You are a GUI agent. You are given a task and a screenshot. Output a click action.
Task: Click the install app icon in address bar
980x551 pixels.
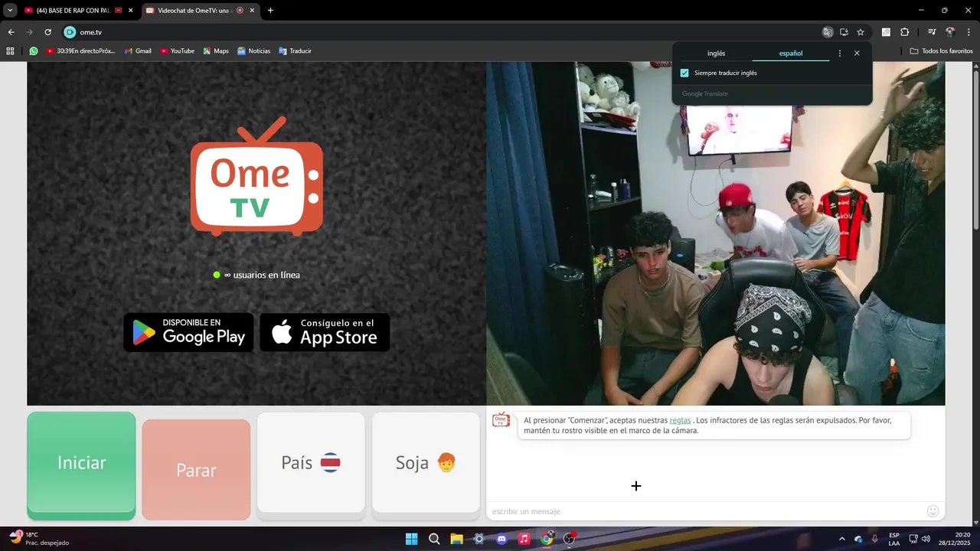tap(844, 32)
